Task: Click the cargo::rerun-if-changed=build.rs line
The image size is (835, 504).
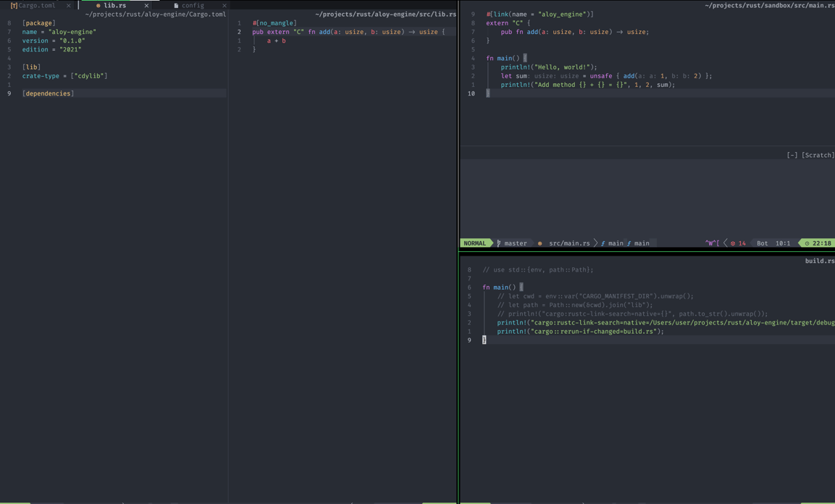Action: 581,332
